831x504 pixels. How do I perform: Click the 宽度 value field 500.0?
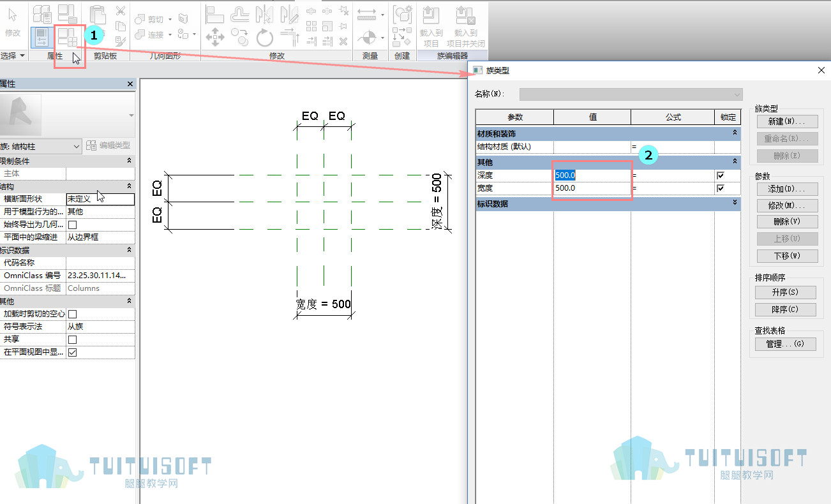click(592, 188)
